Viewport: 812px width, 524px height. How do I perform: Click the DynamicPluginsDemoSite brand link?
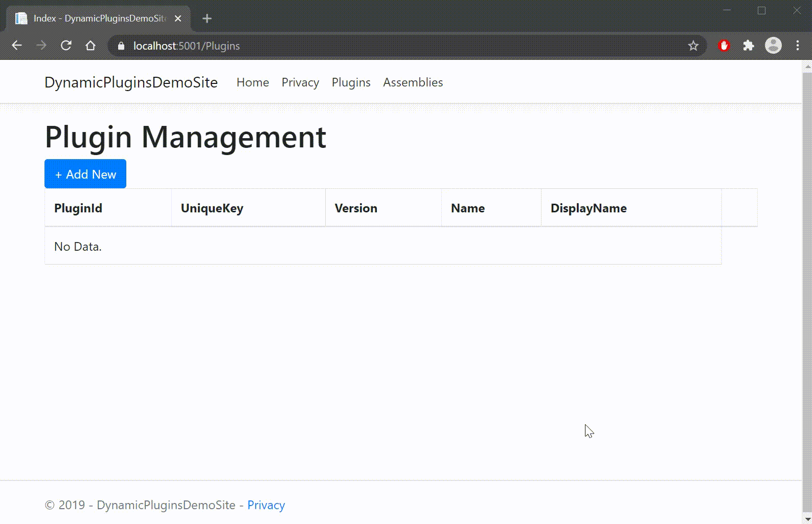coord(131,82)
